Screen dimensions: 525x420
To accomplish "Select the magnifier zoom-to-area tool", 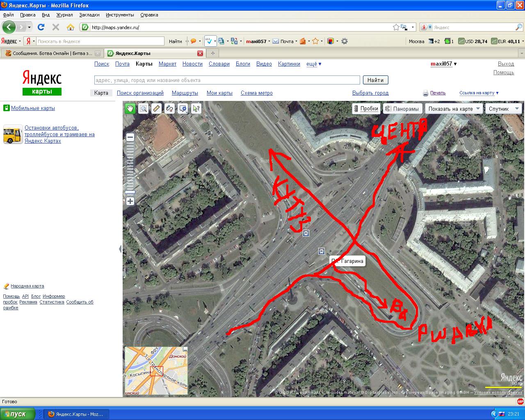I will (143, 108).
